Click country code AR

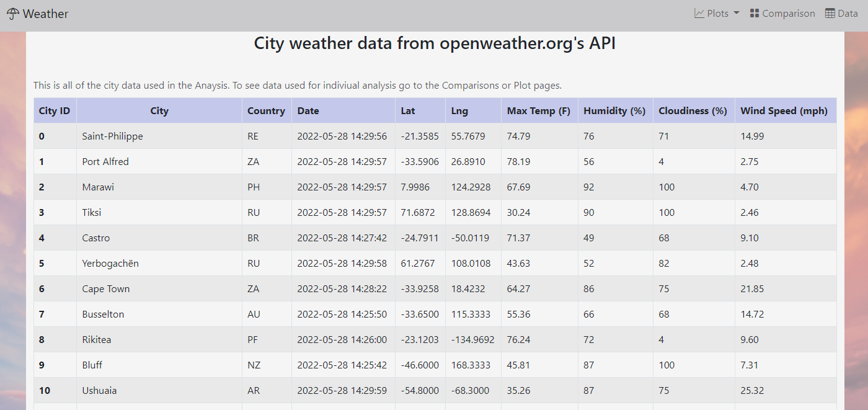click(x=254, y=390)
